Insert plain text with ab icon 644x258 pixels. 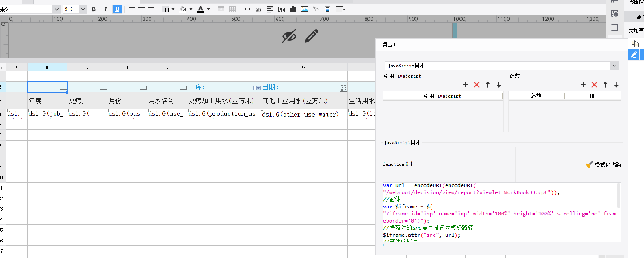coord(258,9)
